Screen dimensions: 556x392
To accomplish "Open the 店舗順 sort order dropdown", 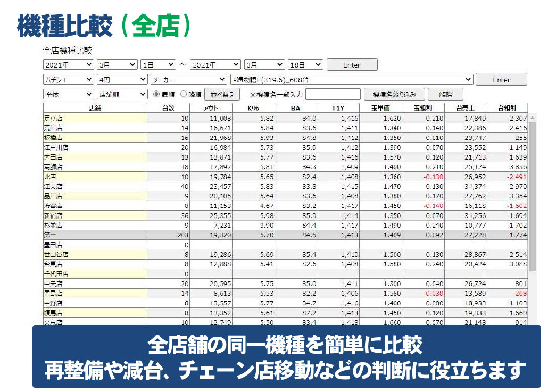I will pyautogui.click(x=122, y=94).
